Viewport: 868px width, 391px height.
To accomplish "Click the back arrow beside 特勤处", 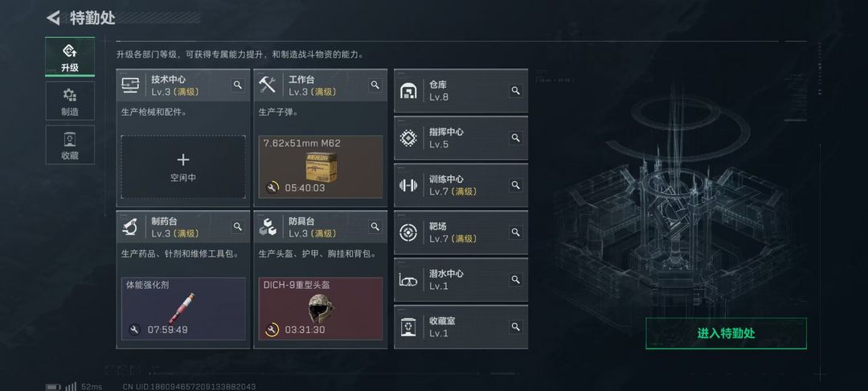I will 53,18.
